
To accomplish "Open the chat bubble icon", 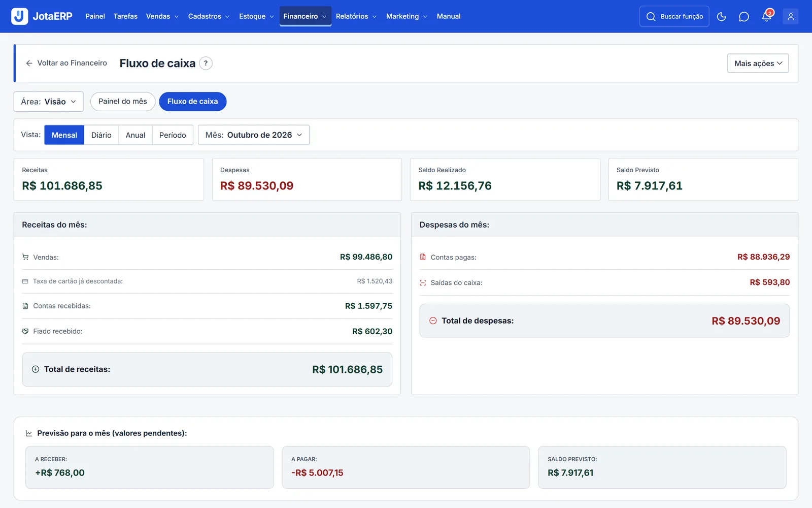I will (743, 17).
